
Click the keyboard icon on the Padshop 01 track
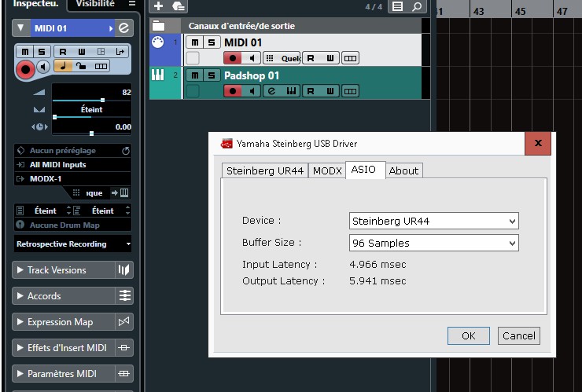click(x=291, y=91)
